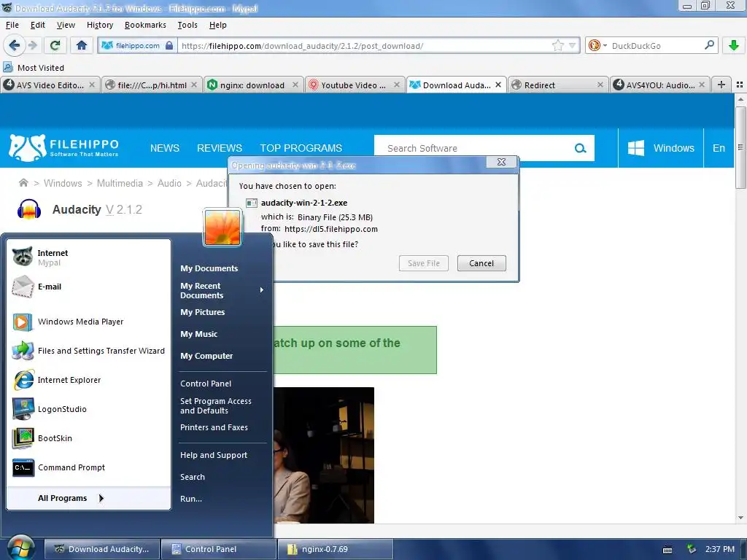Click Run... in the Start menu
747x560 pixels.
click(191, 499)
